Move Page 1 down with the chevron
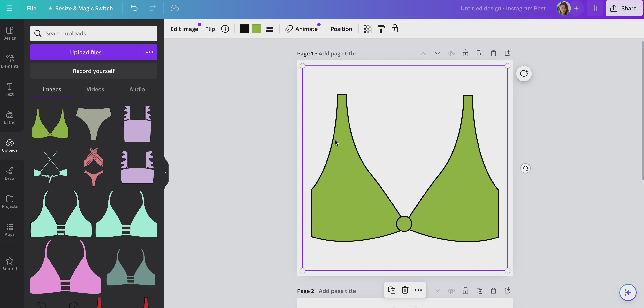Screen dimensions: 644x308 tap(437, 54)
